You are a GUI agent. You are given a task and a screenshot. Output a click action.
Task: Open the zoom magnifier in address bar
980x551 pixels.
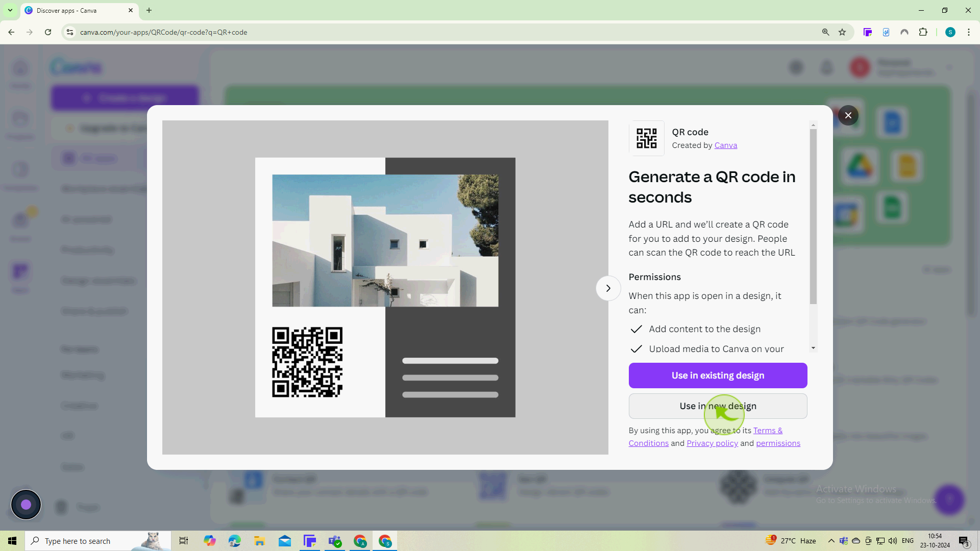pyautogui.click(x=825, y=32)
